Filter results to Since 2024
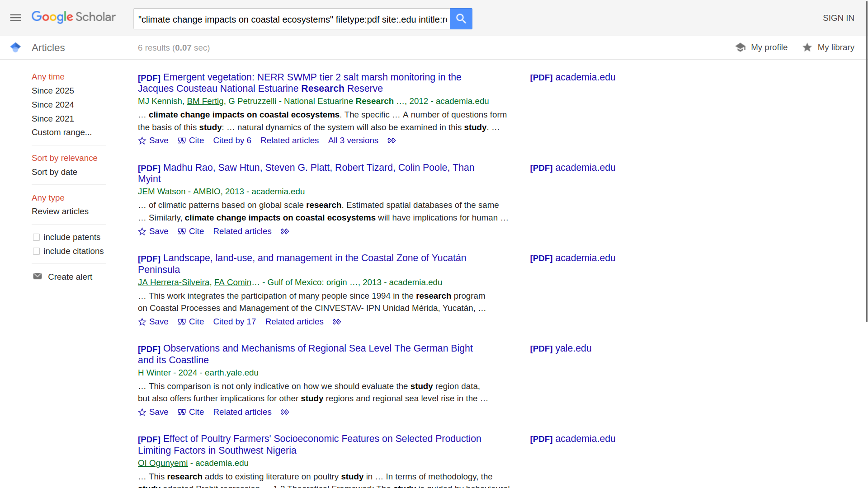 52,104
